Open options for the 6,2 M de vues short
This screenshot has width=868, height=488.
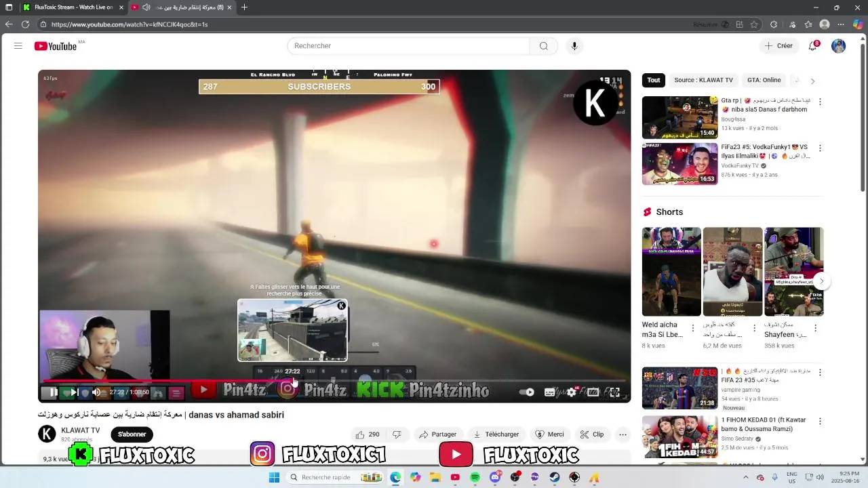754,328
